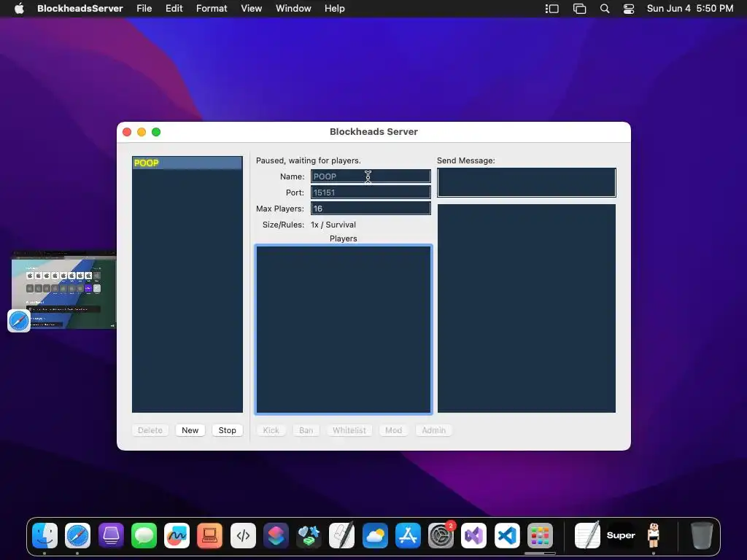Open the File menu
Viewport: 747px width, 560px height.
coord(144,9)
